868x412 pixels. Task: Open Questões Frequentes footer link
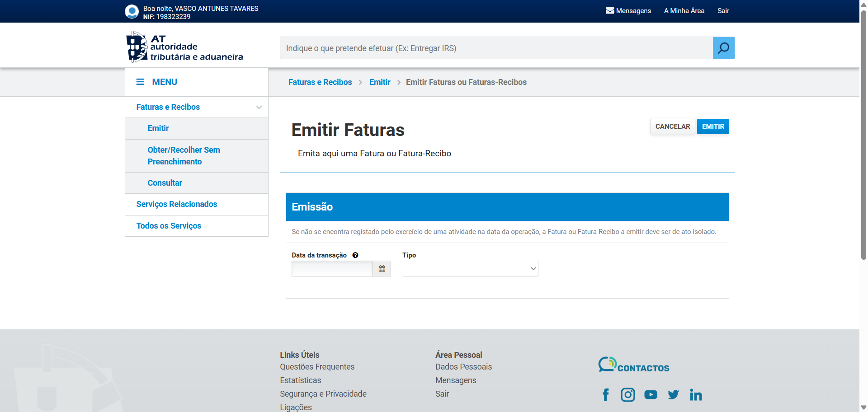(317, 367)
